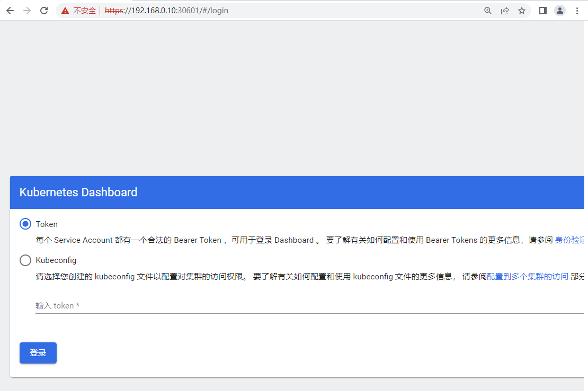This screenshot has width=588, height=391.
Task: Click the Token label text
Action: click(47, 224)
